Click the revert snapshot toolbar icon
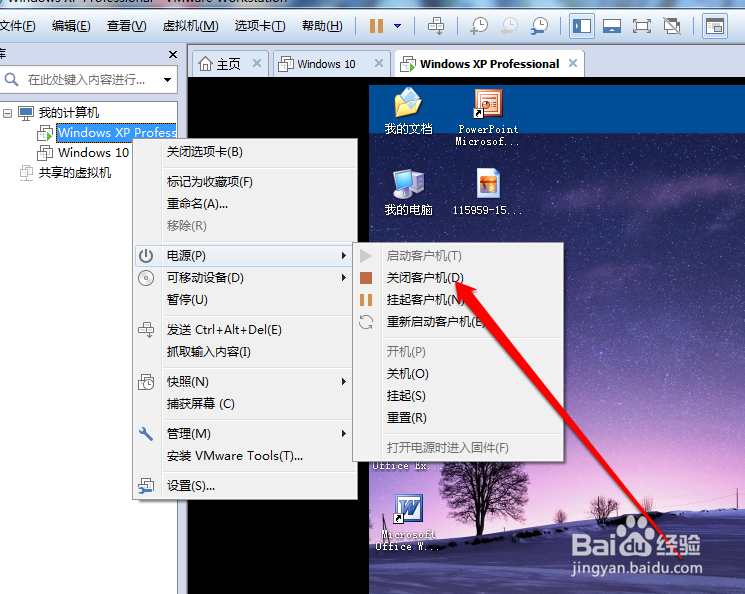 [509, 26]
